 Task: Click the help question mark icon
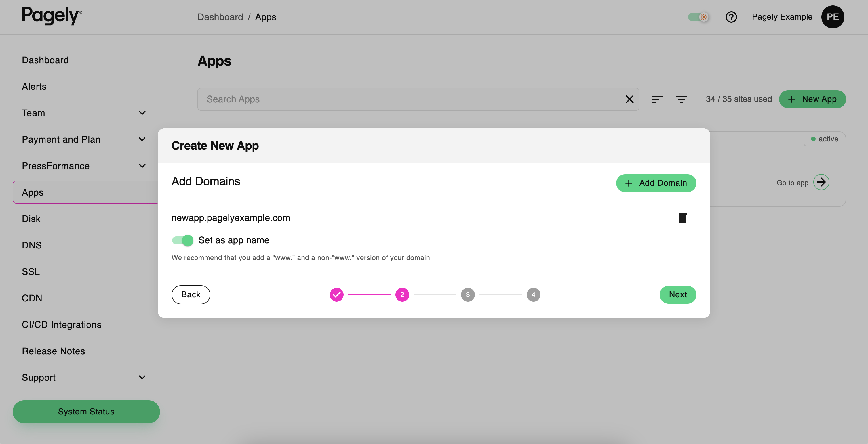coord(731,17)
